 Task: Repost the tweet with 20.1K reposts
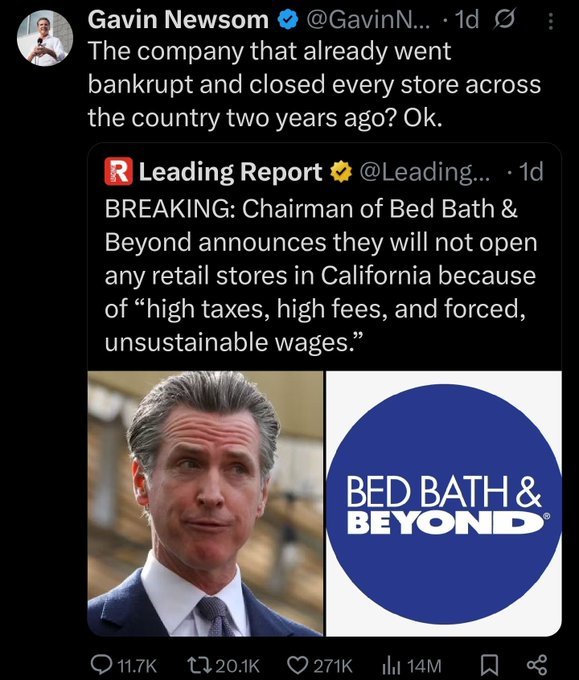click(223, 665)
